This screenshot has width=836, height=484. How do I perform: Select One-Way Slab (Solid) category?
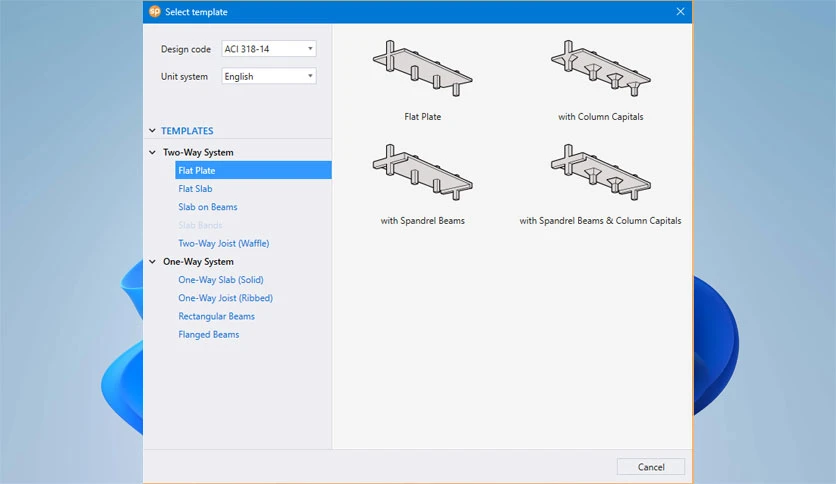tap(221, 280)
